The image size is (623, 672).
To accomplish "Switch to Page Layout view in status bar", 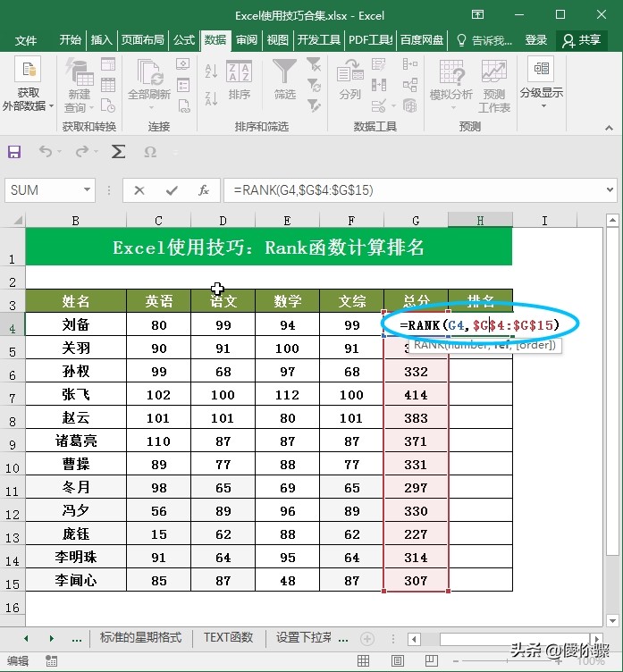I will click(398, 661).
